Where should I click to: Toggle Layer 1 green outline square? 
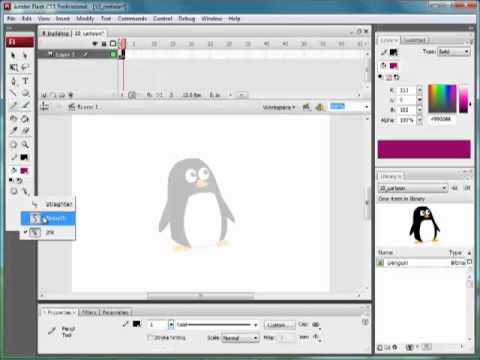[113, 54]
